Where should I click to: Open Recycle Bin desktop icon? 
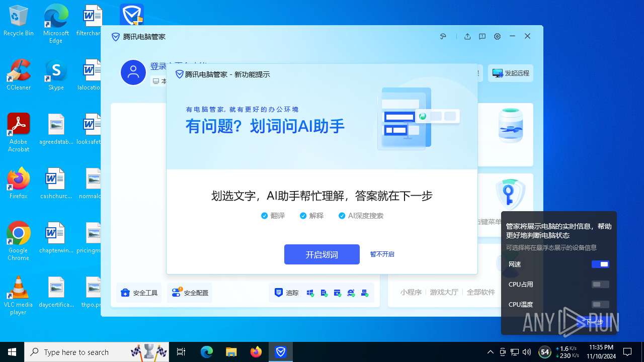pos(19,21)
